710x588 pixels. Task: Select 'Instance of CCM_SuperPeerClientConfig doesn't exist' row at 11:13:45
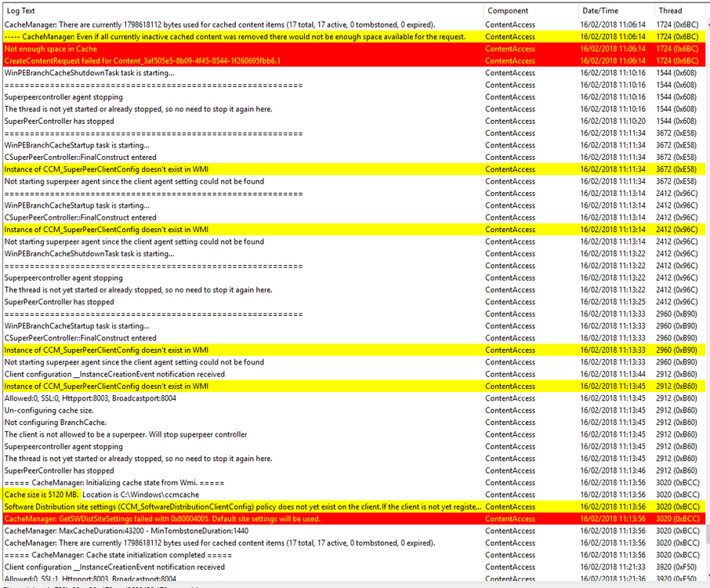tap(354, 387)
